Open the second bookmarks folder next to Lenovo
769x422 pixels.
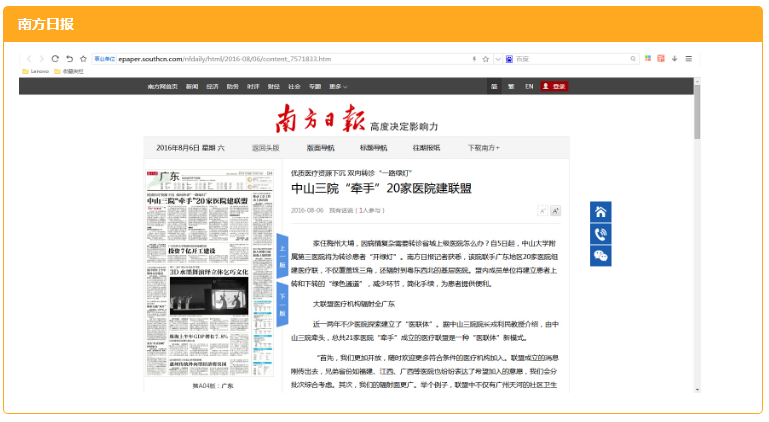(x=69, y=71)
